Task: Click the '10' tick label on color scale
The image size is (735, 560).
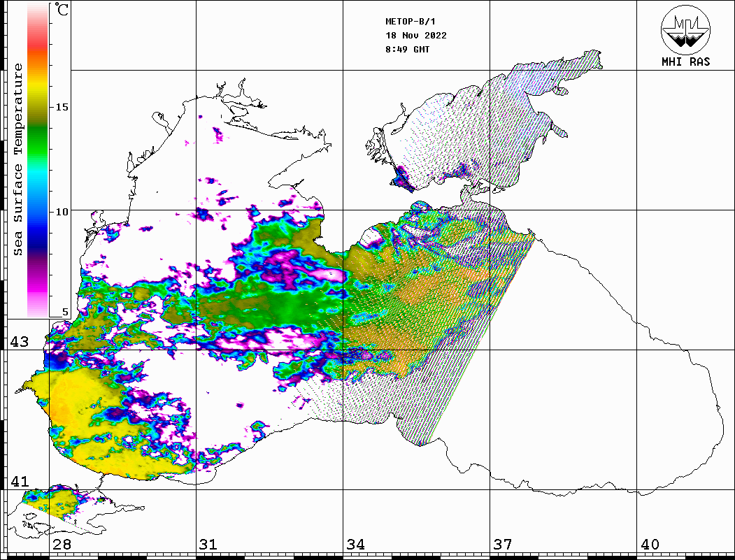Action: 62,212
